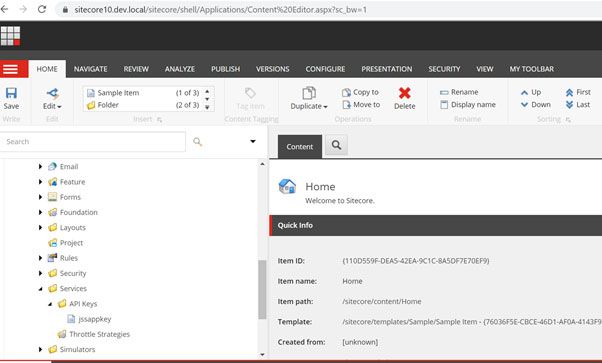Screen dimensions: 602x363
Task: Expand the Foundation tree node
Action: (40, 212)
